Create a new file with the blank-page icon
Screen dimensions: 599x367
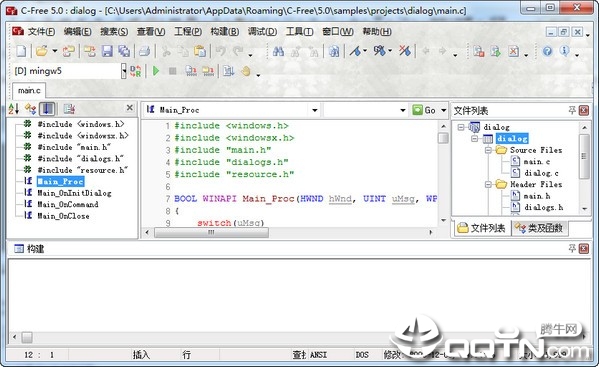[21, 51]
